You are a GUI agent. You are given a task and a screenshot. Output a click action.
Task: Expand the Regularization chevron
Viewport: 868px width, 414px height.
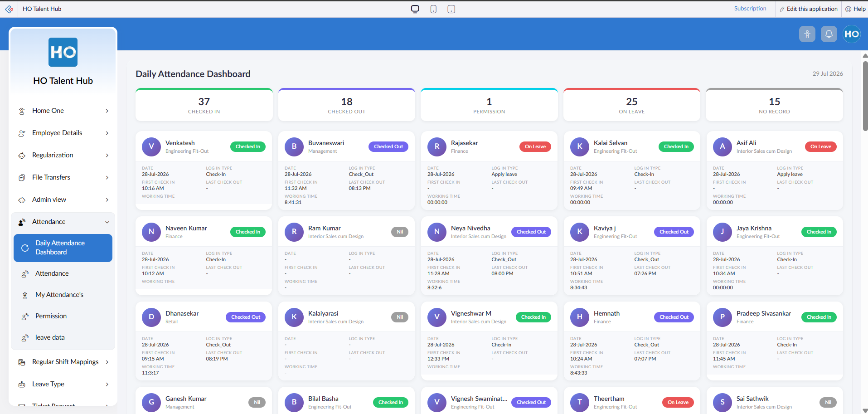(107, 155)
